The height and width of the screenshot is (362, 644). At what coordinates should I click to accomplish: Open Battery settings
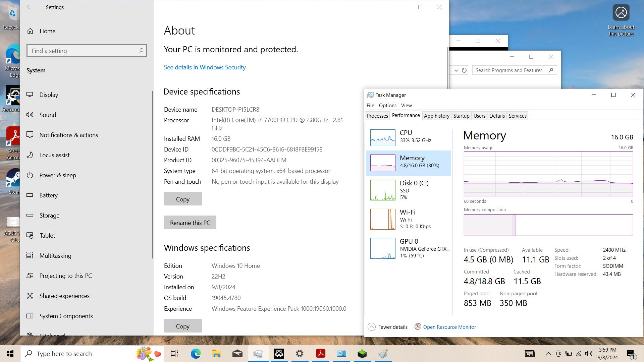[x=87, y=195]
